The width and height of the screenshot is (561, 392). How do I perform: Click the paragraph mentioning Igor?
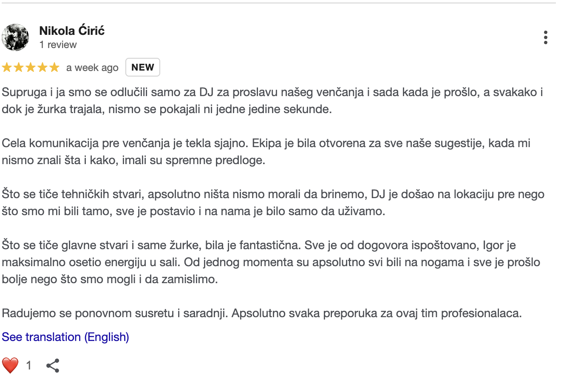click(270, 262)
